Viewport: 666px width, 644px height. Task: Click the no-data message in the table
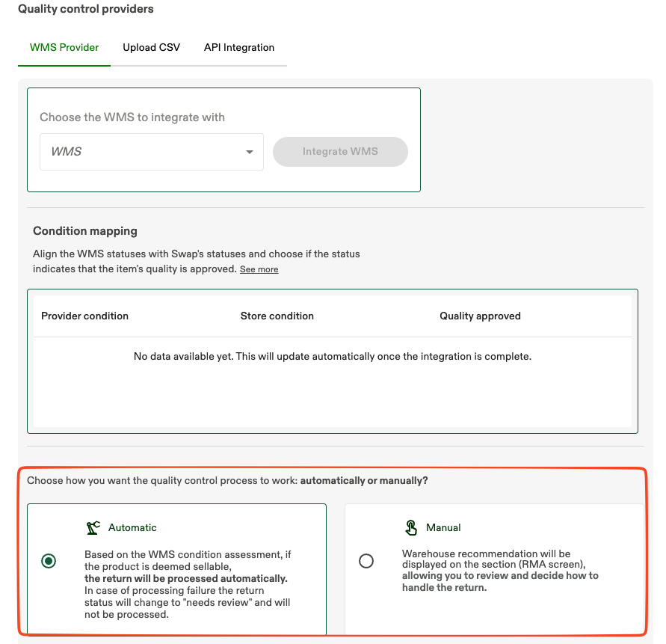coord(333,356)
